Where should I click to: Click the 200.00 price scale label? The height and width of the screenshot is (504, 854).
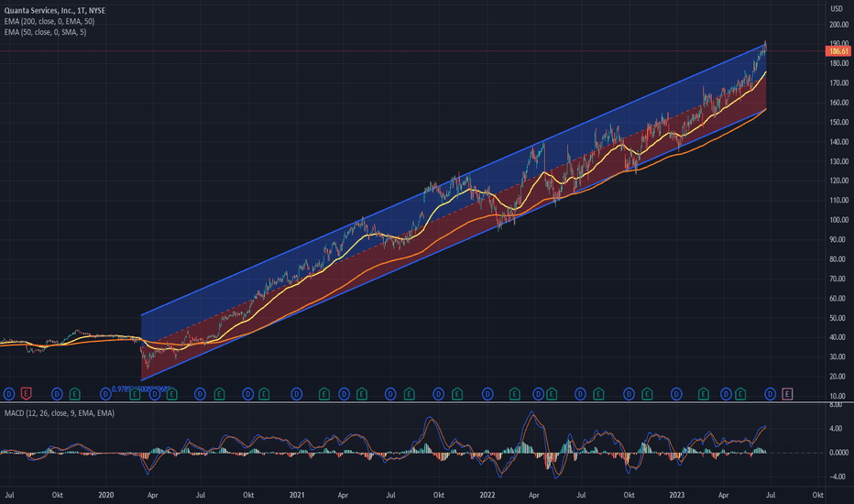click(838, 25)
